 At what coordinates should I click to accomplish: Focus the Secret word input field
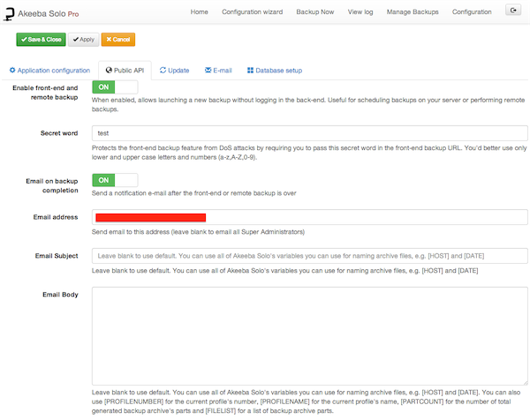pyautogui.click(x=310, y=133)
